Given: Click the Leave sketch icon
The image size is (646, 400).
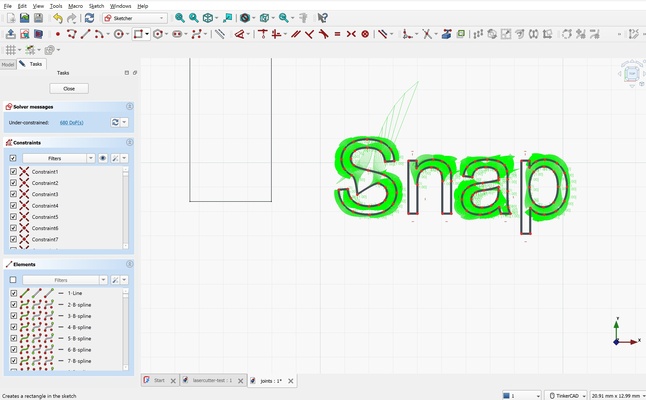Looking at the screenshot, I should pos(11,34).
